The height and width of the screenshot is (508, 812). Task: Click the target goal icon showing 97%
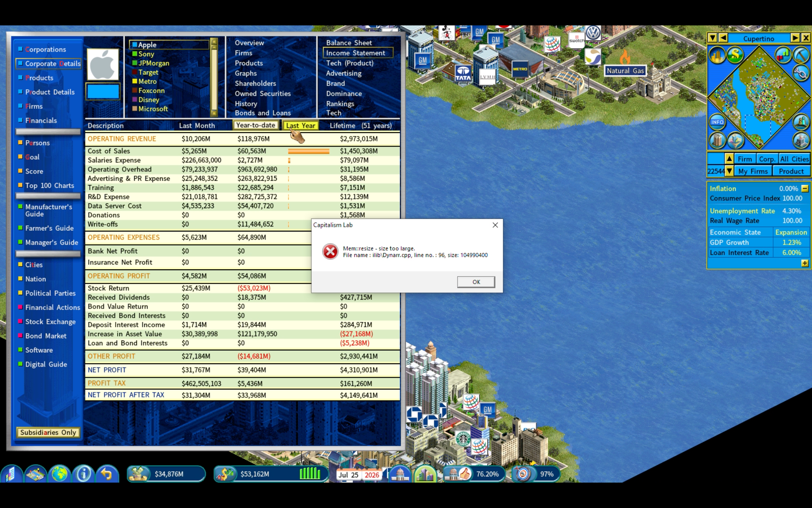(x=524, y=474)
